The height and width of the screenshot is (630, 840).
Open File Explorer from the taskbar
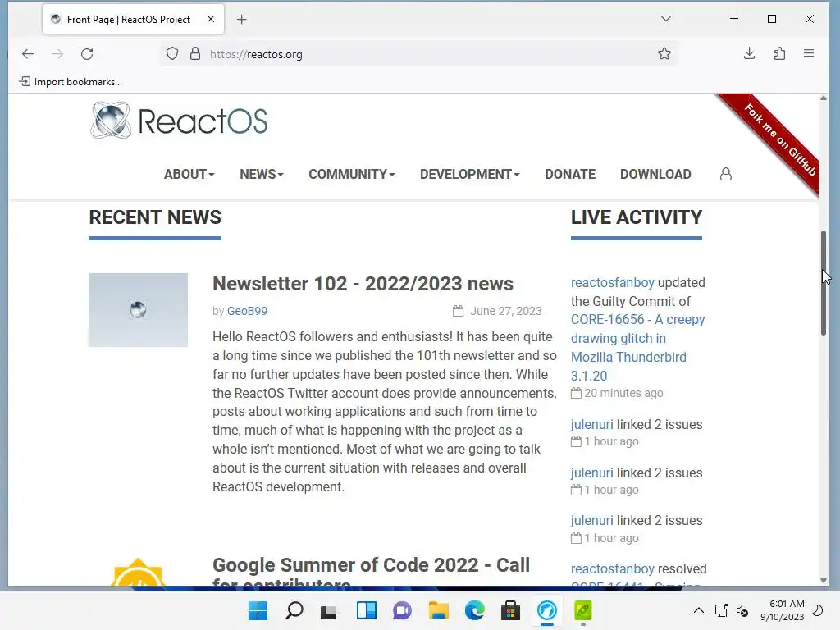[439, 610]
